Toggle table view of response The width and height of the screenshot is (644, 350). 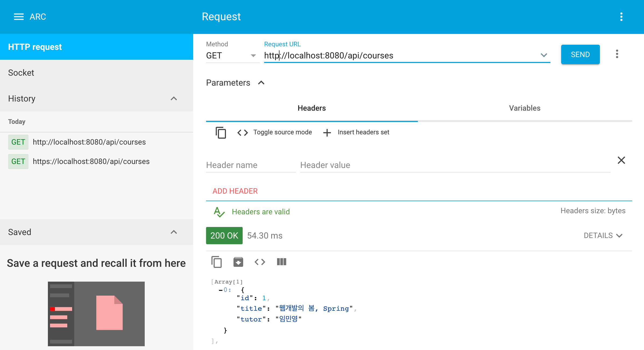(281, 262)
